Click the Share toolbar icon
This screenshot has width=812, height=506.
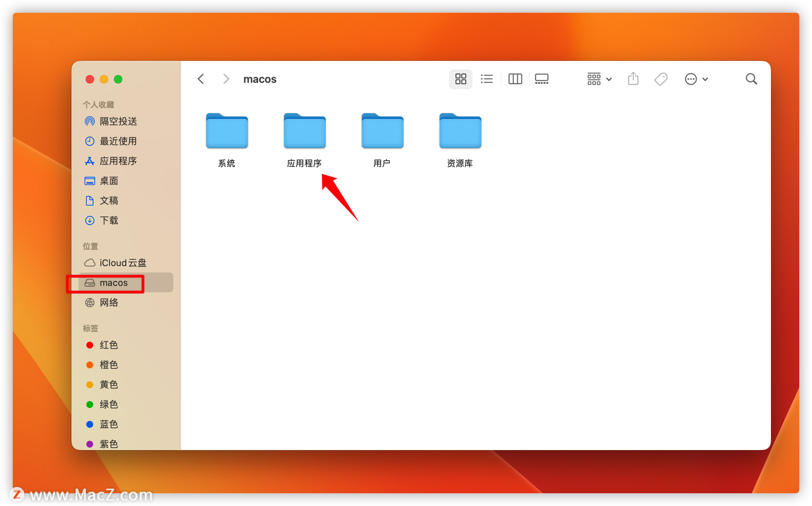pyautogui.click(x=633, y=79)
